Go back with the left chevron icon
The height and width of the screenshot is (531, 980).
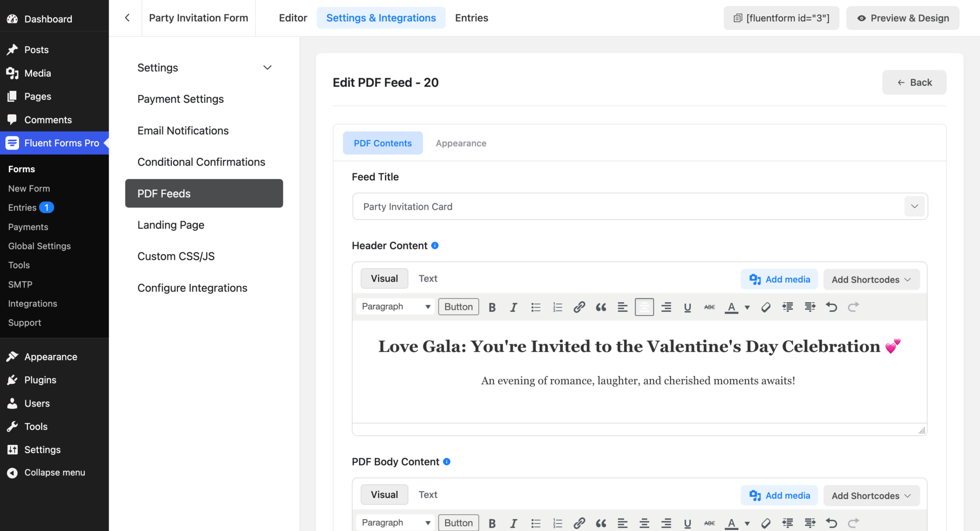tap(127, 18)
